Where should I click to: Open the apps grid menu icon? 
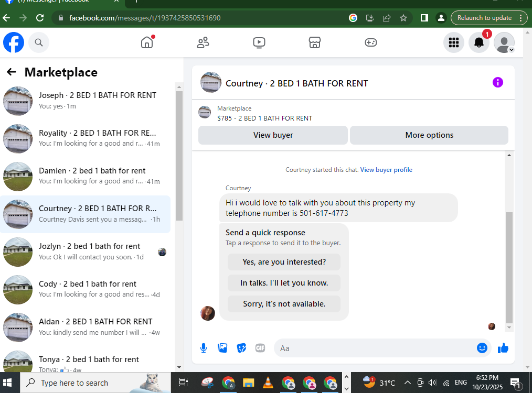click(454, 42)
